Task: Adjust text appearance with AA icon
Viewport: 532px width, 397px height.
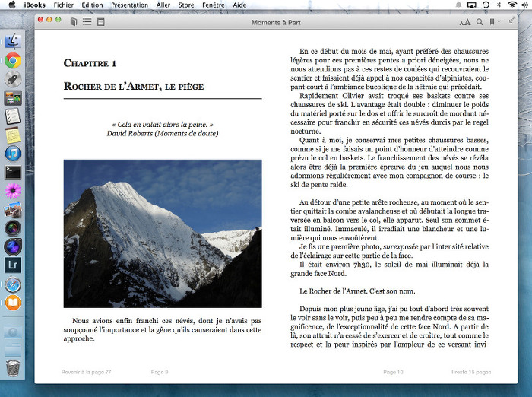Action: pos(465,22)
